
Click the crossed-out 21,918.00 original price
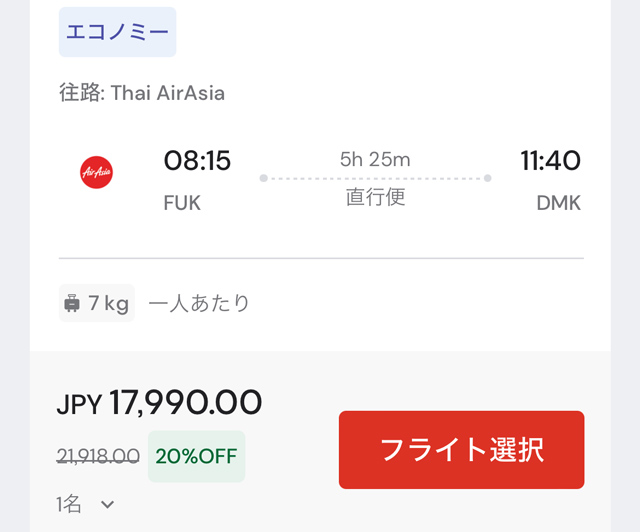[x=98, y=456]
